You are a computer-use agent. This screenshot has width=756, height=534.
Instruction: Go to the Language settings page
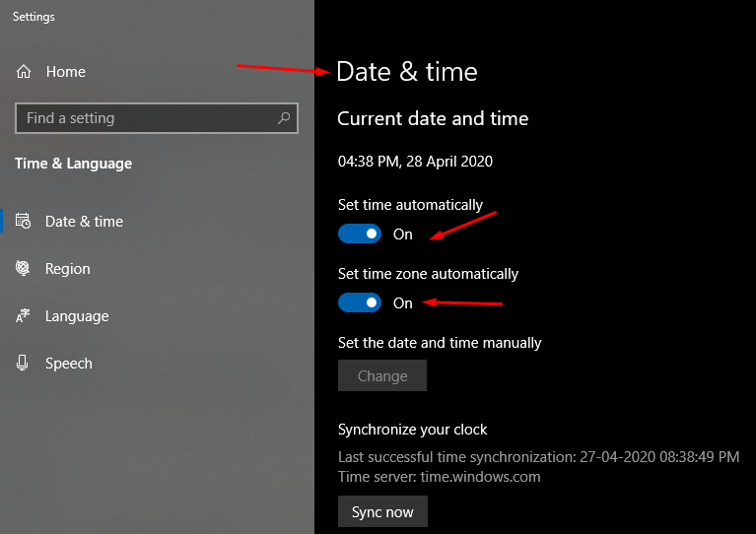76,316
